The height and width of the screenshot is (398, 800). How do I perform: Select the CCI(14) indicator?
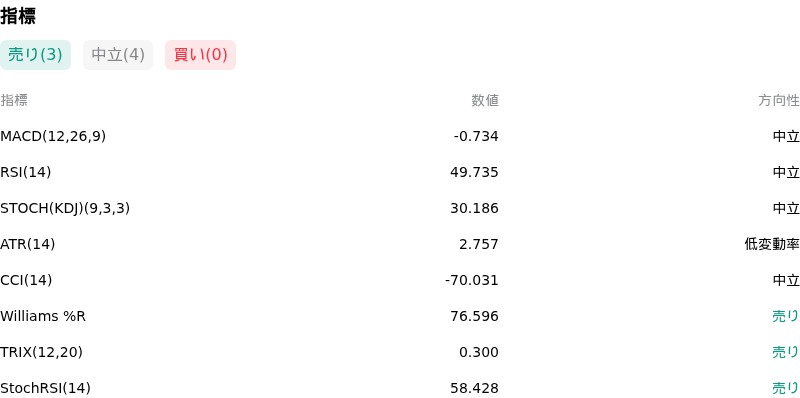coord(26,281)
